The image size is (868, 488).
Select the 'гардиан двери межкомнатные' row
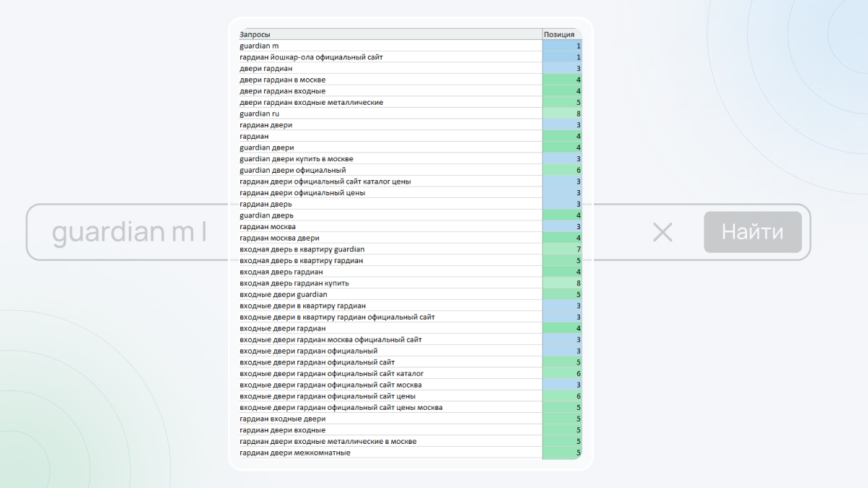pyautogui.click(x=410, y=453)
